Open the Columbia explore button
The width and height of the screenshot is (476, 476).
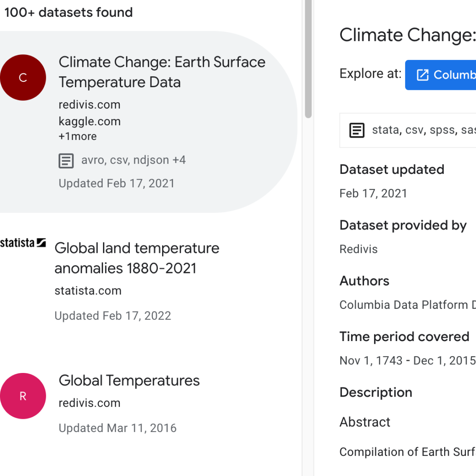[441, 75]
